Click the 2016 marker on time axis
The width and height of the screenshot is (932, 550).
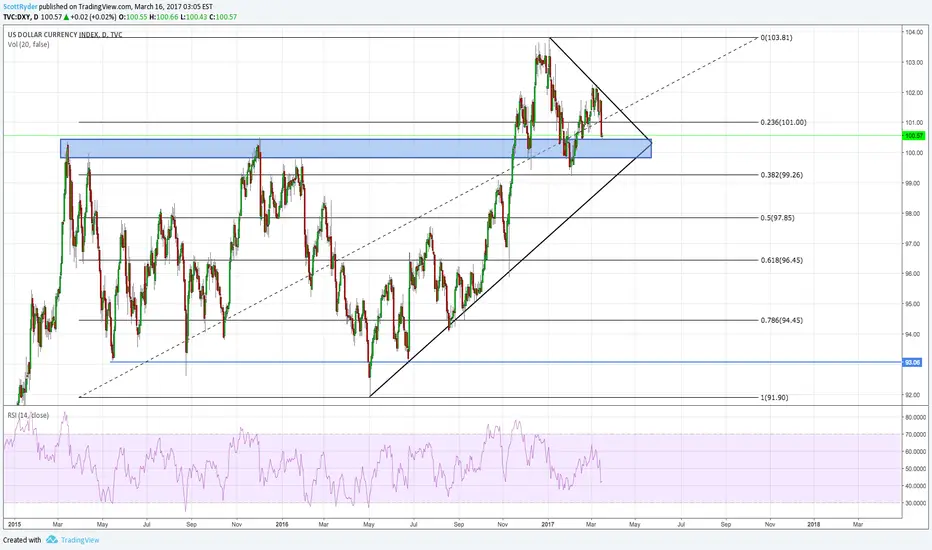coord(282,524)
